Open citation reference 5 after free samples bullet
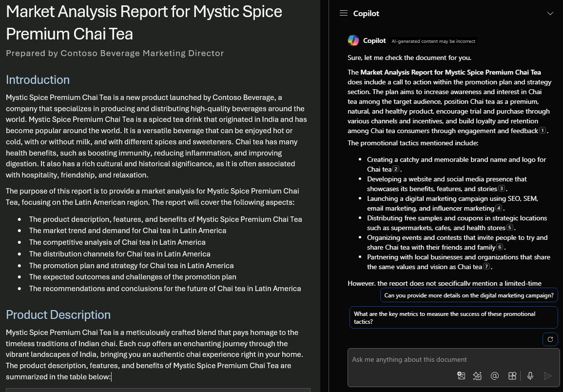 tap(509, 227)
